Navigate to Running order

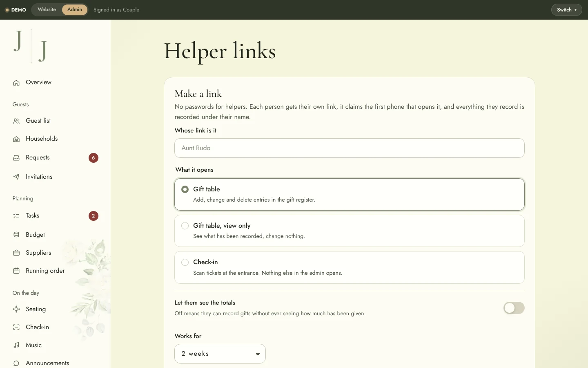(x=45, y=271)
